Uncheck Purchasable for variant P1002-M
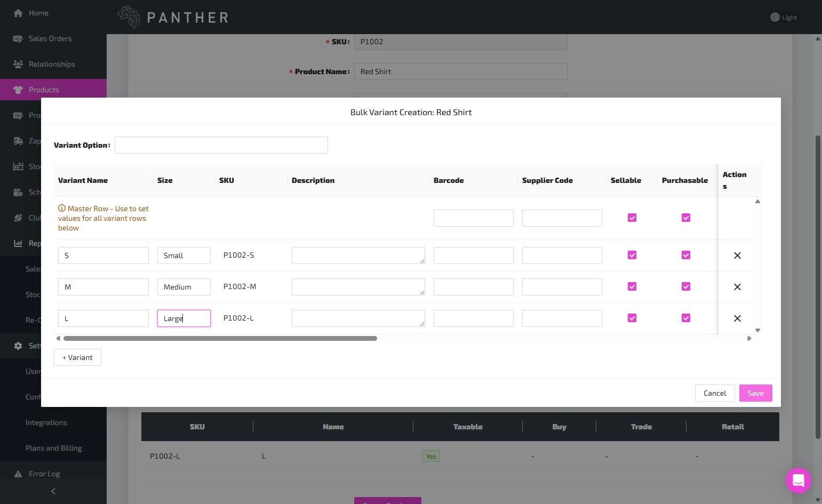This screenshot has height=504, width=822. tap(686, 286)
